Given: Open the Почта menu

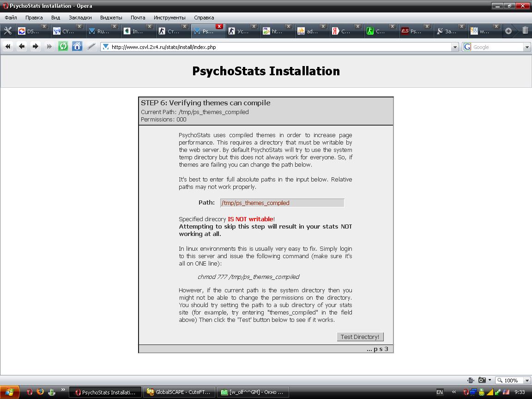Looking at the screenshot, I should pos(138,18).
